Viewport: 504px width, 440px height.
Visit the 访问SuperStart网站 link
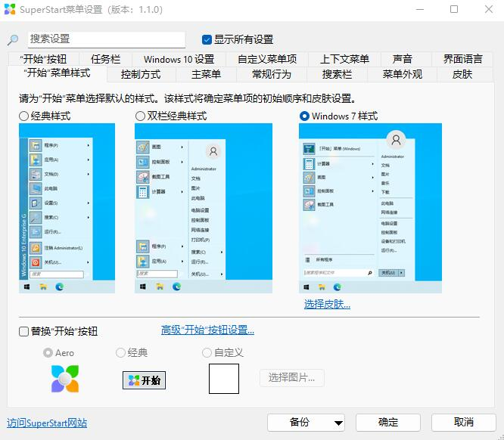pyautogui.click(x=47, y=423)
